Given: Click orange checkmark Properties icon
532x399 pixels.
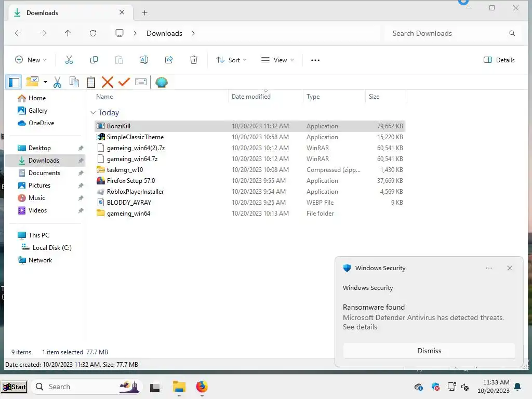Looking at the screenshot, I should click(x=124, y=82).
